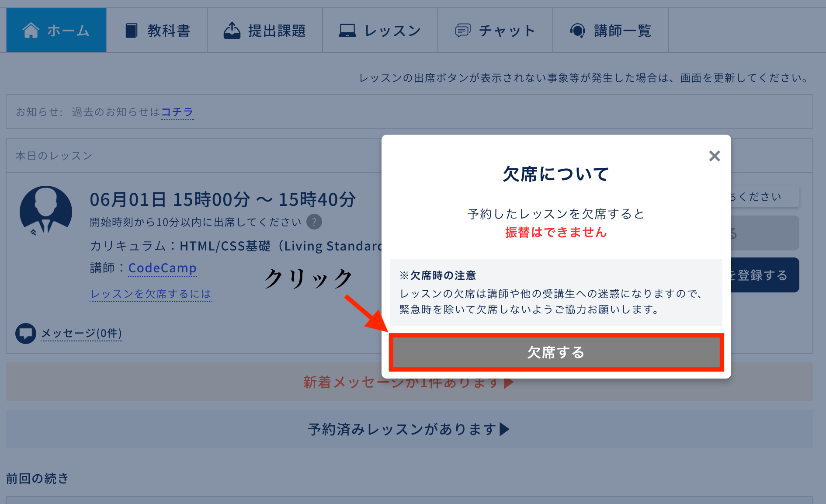826x504 pixels.
Task: Close the 欠席について dialog with X
Action: tap(715, 156)
